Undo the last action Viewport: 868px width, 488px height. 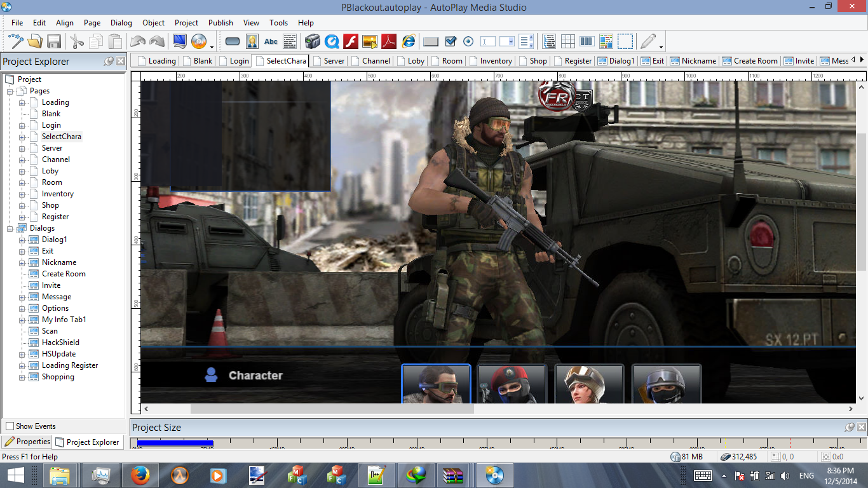click(138, 42)
